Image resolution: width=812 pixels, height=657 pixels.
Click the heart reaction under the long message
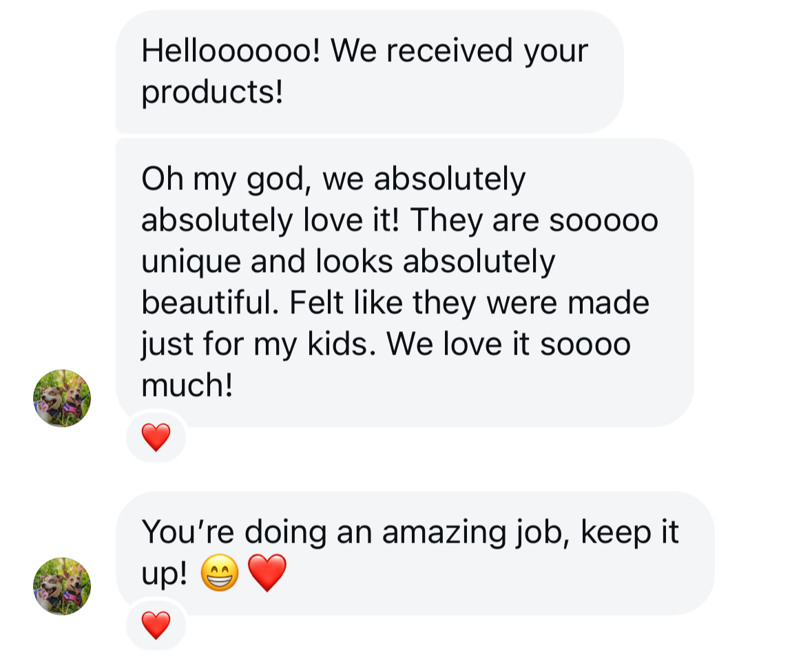click(x=156, y=437)
